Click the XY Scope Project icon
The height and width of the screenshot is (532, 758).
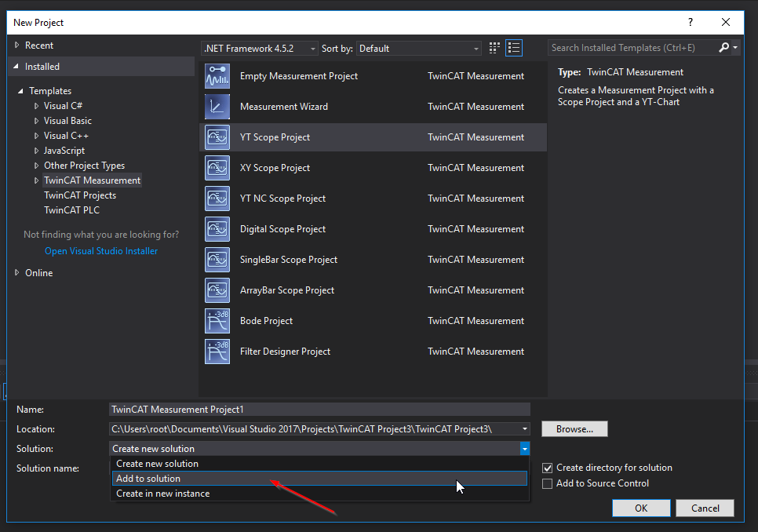tap(217, 168)
